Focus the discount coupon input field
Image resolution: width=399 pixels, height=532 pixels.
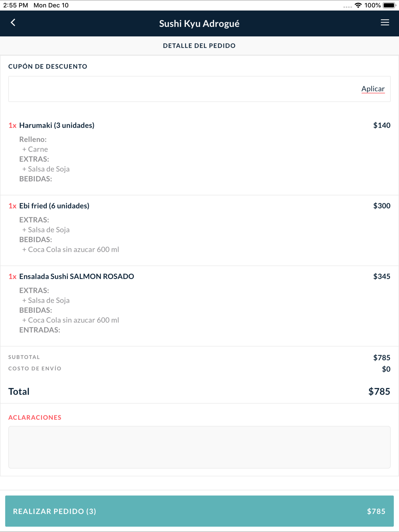click(x=199, y=89)
